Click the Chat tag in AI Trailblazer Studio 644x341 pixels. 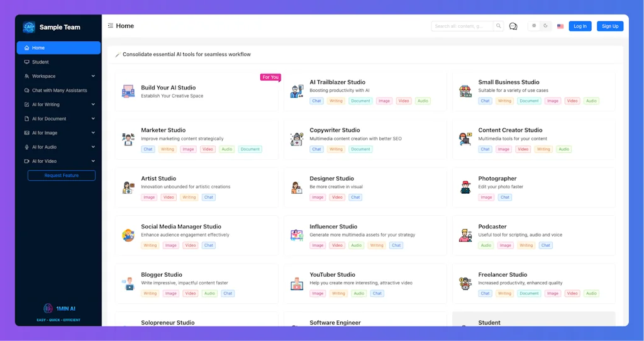point(317,101)
